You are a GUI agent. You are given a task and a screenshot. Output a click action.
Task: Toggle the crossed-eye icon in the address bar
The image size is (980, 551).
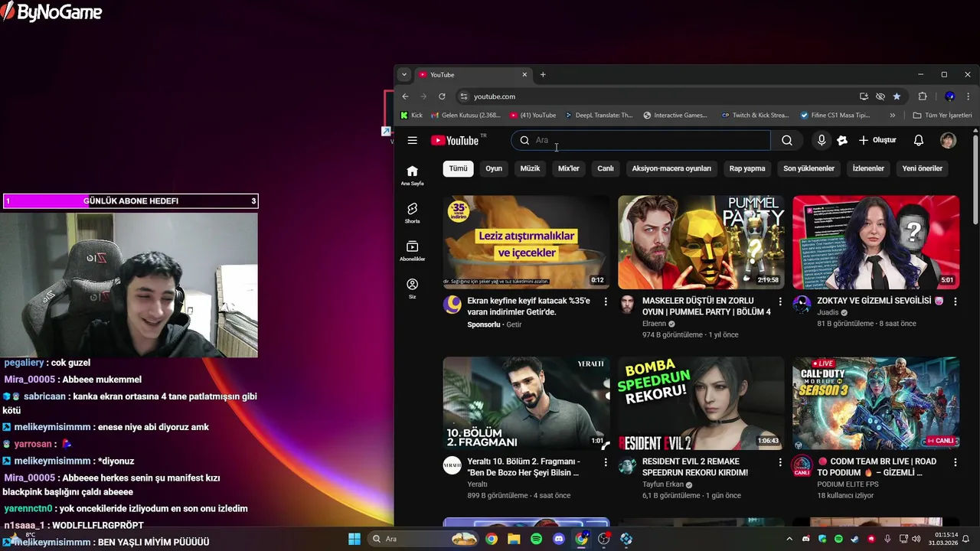point(880,96)
